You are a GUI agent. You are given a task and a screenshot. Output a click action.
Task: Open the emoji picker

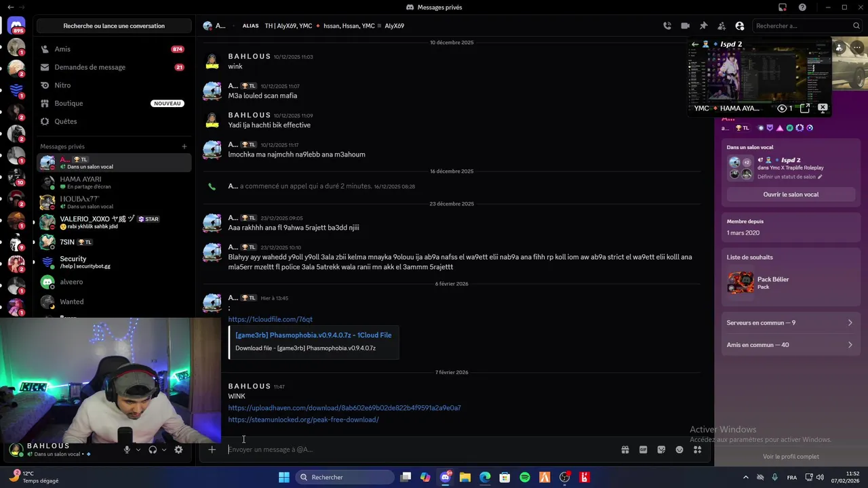tap(679, 449)
